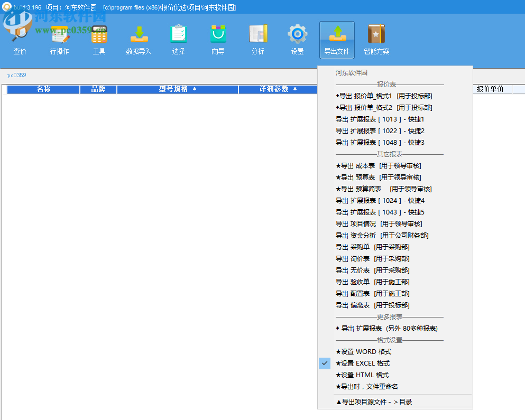Export 项目情况 for leader review
The width and height of the screenshot is (525, 420).
tap(379, 224)
